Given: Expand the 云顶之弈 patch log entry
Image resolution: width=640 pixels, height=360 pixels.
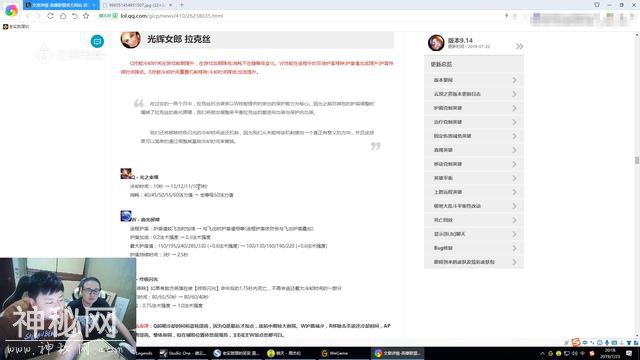Looking at the screenshot, I should click(474, 94).
